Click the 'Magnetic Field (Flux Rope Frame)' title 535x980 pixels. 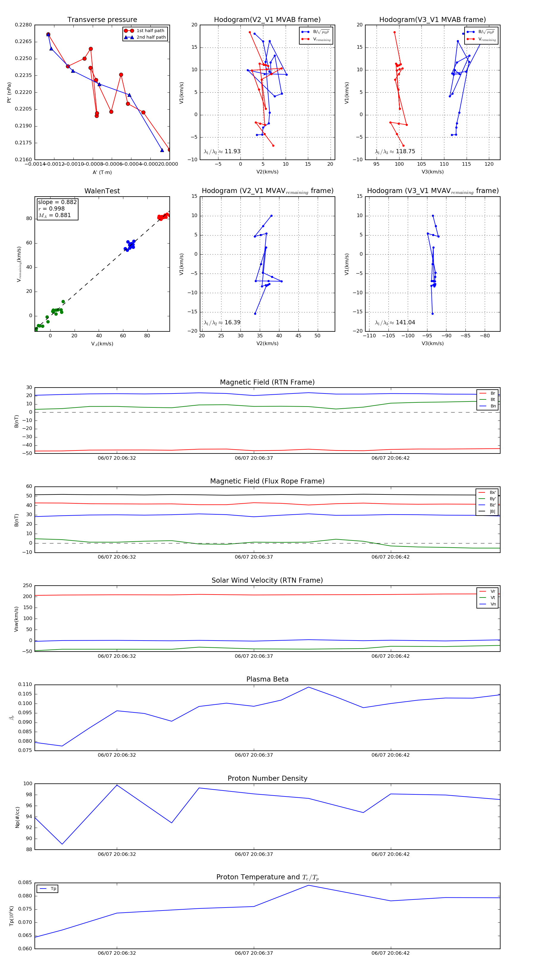(x=267, y=481)
